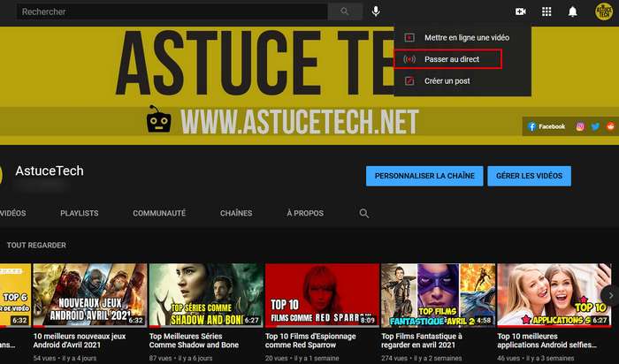
Task: Click the post pencil icon in menu
Action: [409, 81]
